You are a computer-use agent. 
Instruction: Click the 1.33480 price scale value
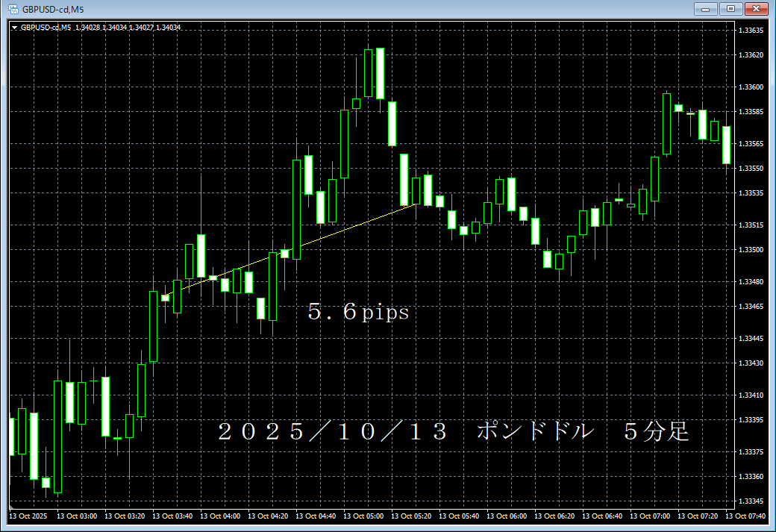pyautogui.click(x=751, y=282)
